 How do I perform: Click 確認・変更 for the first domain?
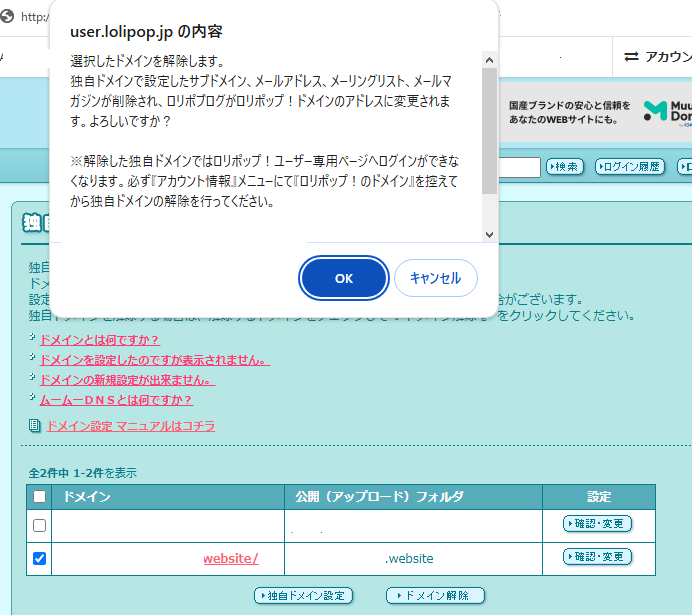[597, 524]
